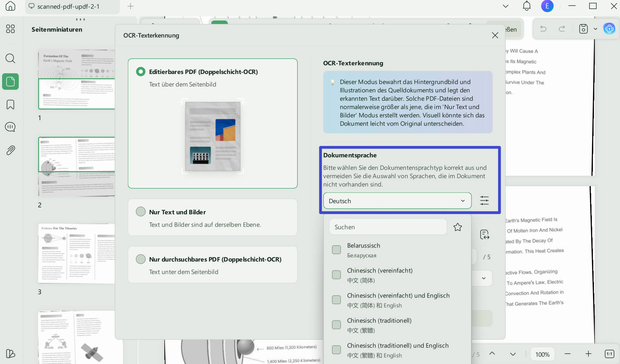The image size is (620, 364).
Task: Close the OCR-Texterkennung dialog
Action: point(495,35)
